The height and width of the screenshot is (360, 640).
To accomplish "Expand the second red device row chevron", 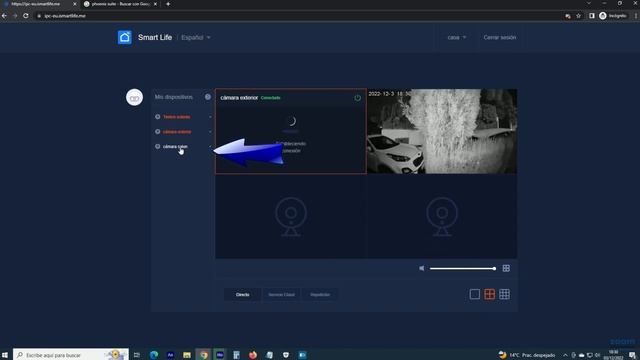I will click(210, 131).
